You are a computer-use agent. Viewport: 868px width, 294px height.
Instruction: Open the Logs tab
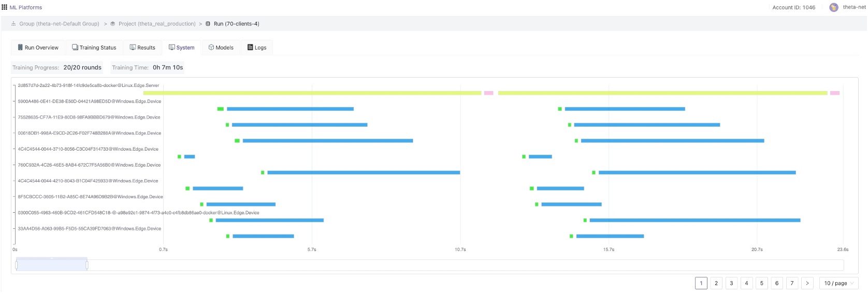click(257, 48)
